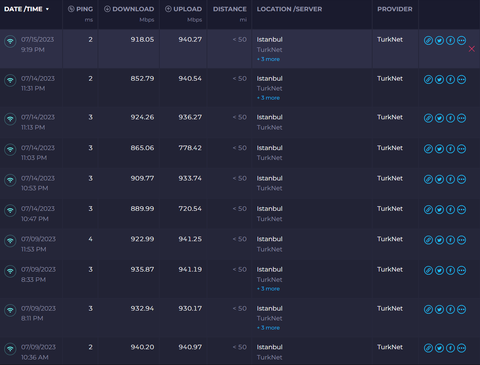Select download value 940.20 in last row

point(142,347)
